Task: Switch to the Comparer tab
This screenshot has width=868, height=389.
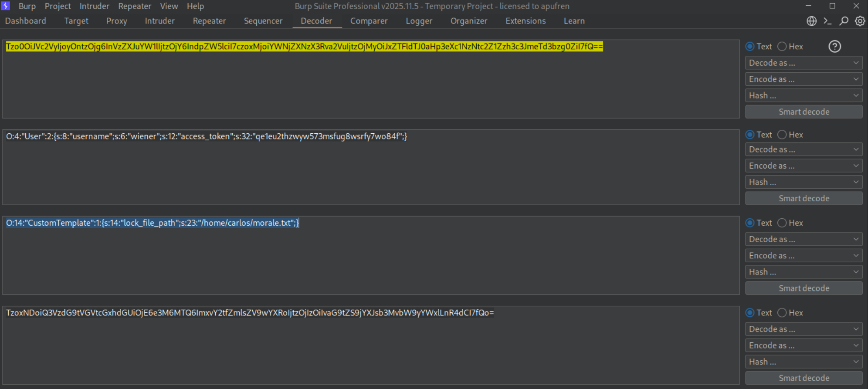Action: click(369, 21)
